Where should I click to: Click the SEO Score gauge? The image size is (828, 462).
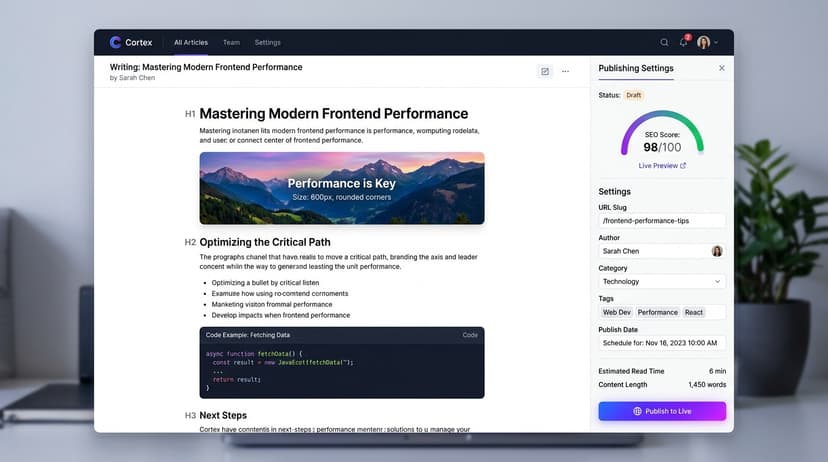pos(662,134)
